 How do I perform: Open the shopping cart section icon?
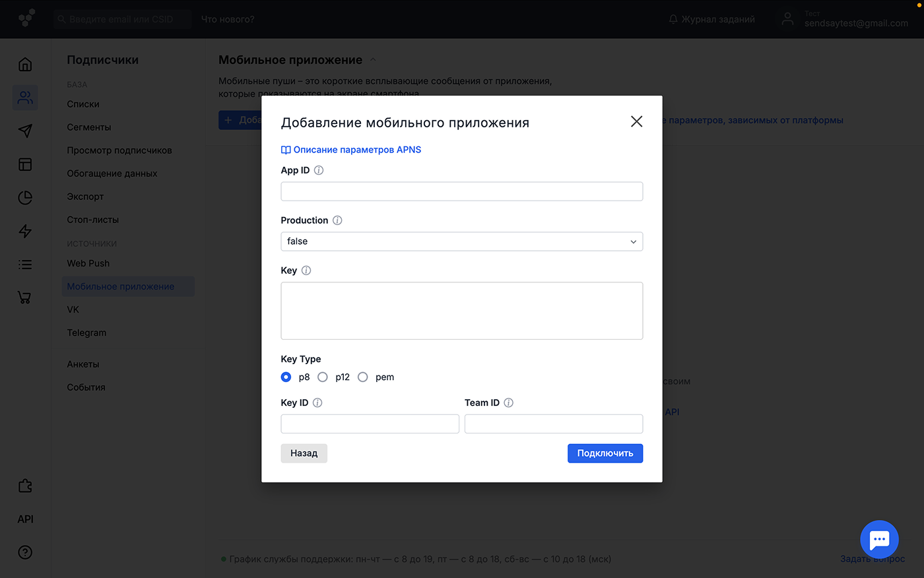[x=24, y=298]
